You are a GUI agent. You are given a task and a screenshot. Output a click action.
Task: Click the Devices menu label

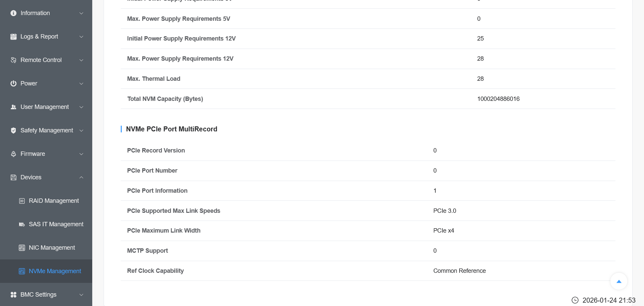click(x=31, y=177)
